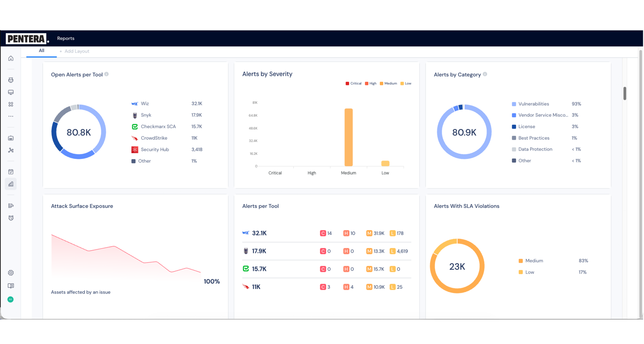Open the network graph icon in sidebar
Screen dimensions: 644x344
(x=11, y=150)
